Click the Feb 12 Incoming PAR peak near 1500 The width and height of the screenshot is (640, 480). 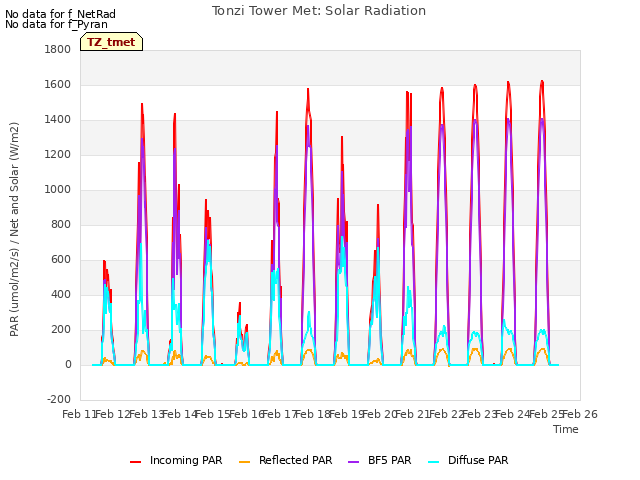click(x=142, y=104)
